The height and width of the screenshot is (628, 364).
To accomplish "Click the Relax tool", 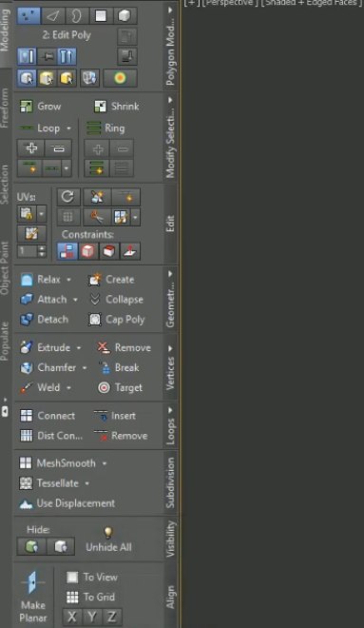I will pyautogui.click(x=41, y=279).
